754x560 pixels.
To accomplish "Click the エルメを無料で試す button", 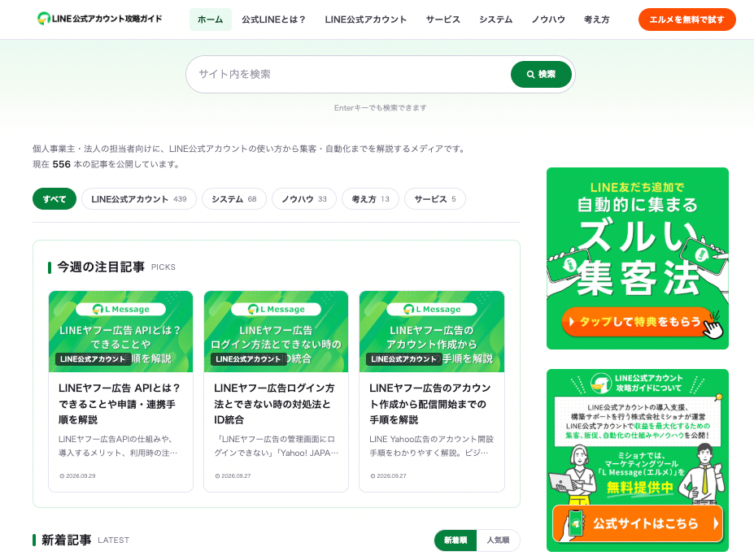I will 686,20.
